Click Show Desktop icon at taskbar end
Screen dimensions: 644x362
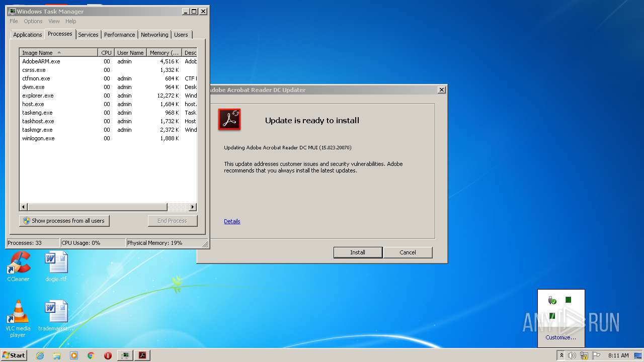coord(638,355)
